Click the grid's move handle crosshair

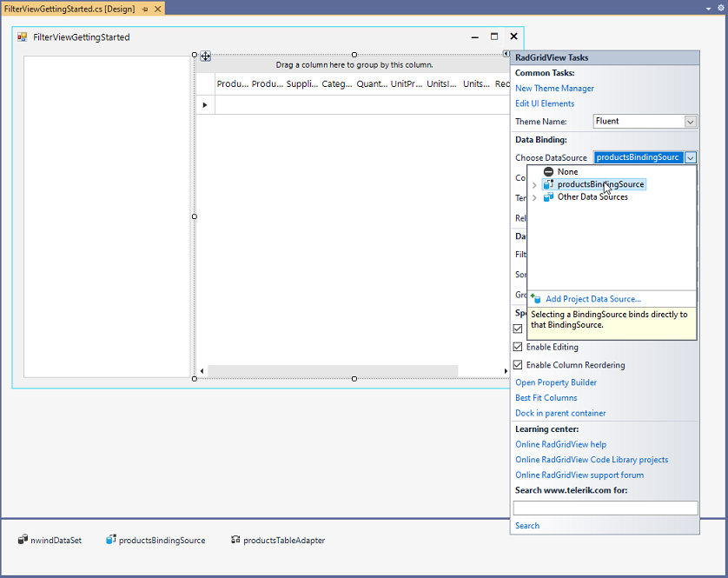[x=205, y=56]
